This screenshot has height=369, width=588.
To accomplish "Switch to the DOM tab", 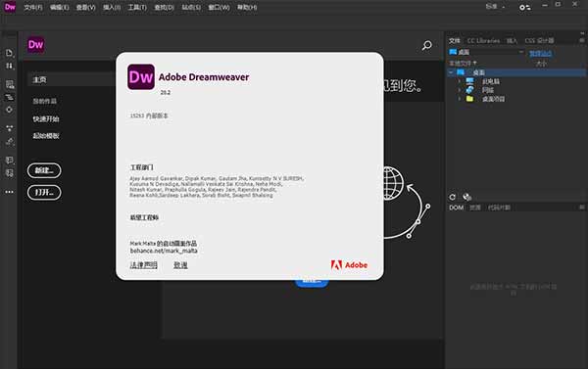I will (x=457, y=208).
